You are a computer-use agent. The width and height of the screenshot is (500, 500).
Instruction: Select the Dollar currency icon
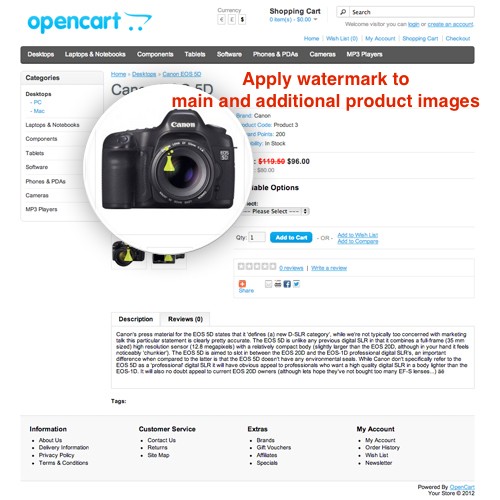242,20
